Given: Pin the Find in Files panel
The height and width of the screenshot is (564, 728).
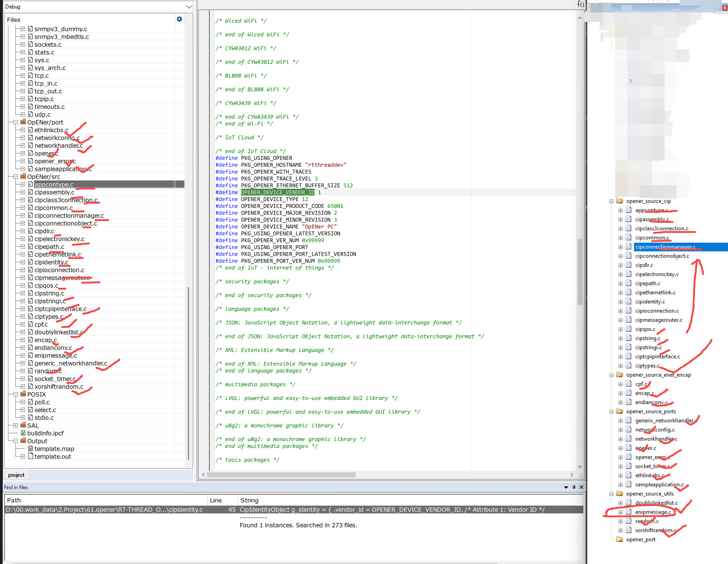Looking at the screenshot, I should tap(574, 487).
